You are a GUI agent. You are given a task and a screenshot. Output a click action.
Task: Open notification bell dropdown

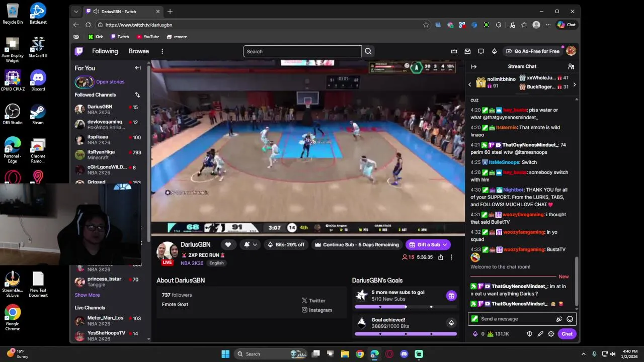(251, 245)
